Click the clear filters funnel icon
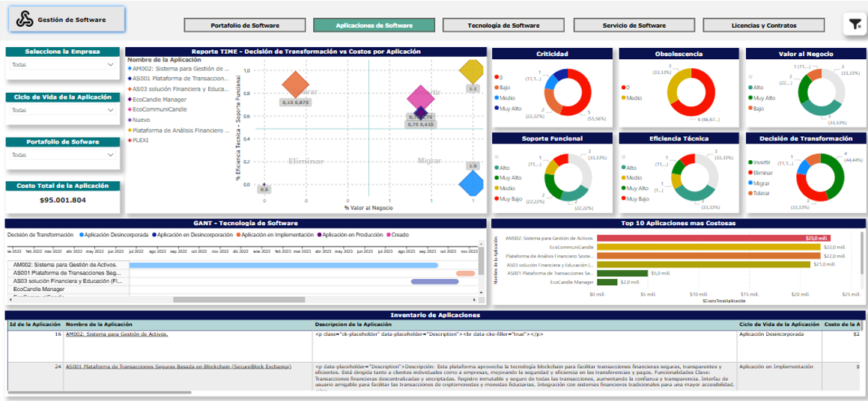Screen dimensions: 868x401 (855, 25)
